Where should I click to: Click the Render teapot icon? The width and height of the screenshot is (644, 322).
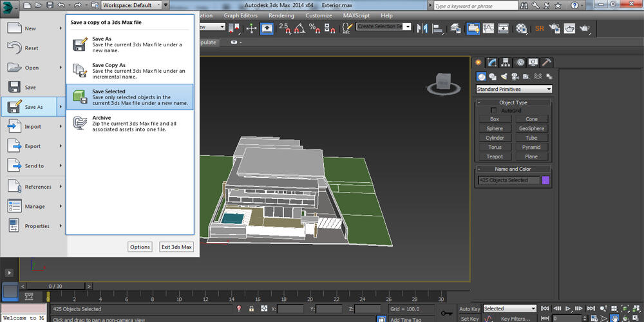click(x=586, y=28)
